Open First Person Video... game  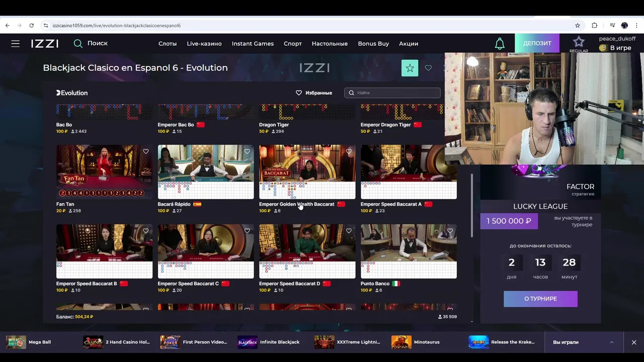[x=194, y=342]
